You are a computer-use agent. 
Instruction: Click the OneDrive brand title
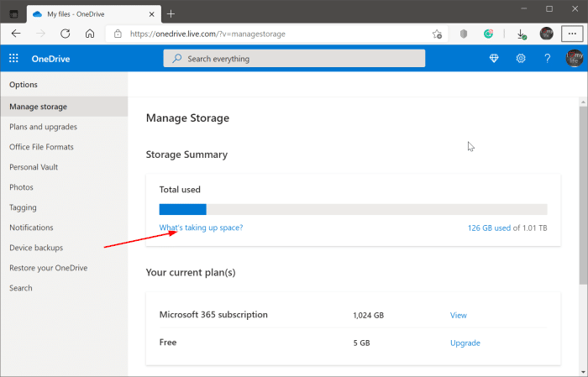click(50, 59)
